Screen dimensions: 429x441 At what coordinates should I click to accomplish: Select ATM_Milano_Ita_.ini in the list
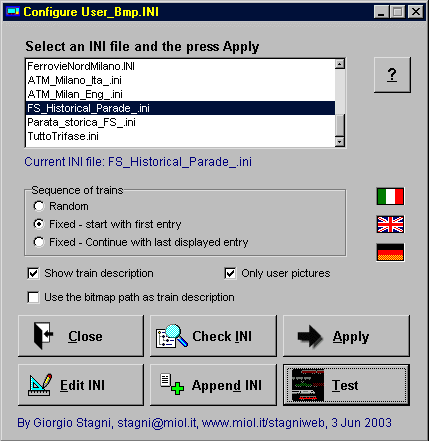tap(180, 80)
